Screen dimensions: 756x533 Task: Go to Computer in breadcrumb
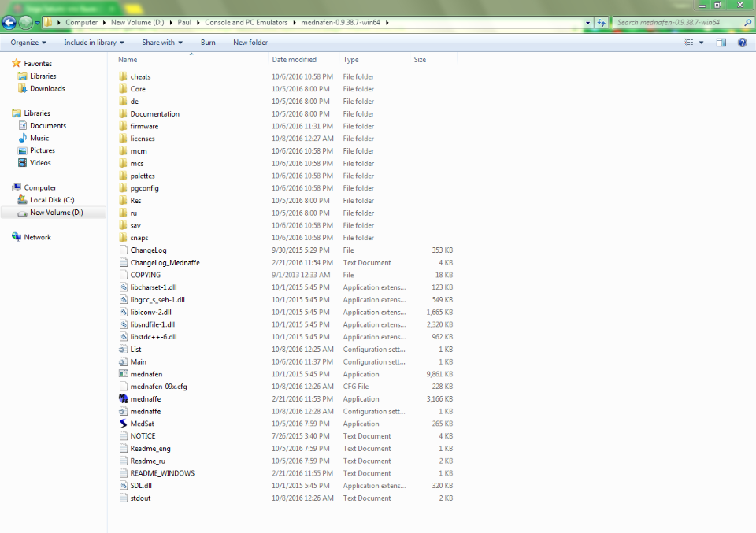pyautogui.click(x=81, y=23)
